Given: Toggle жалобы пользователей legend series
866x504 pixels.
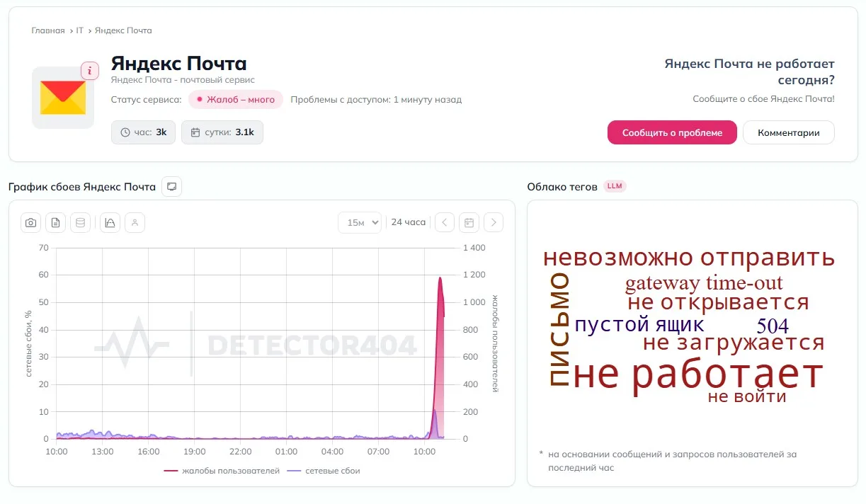Looking at the screenshot, I should pyautogui.click(x=222, y=471).
